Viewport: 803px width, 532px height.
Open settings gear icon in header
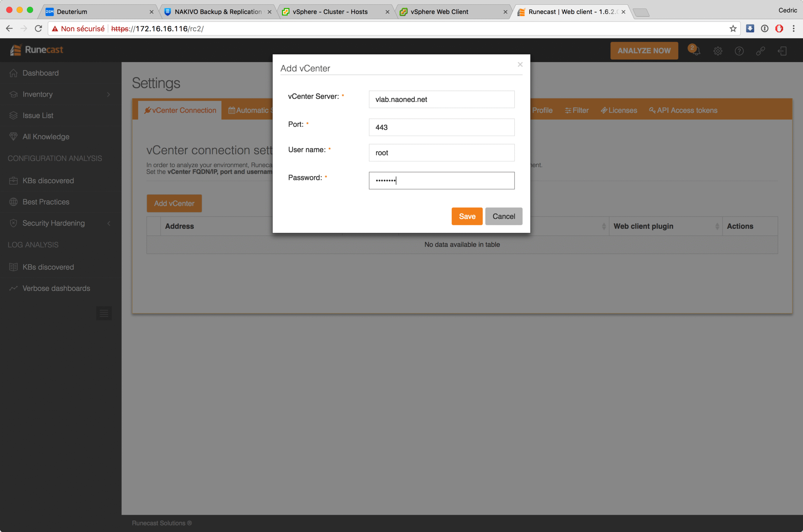[x=717, y=51]
